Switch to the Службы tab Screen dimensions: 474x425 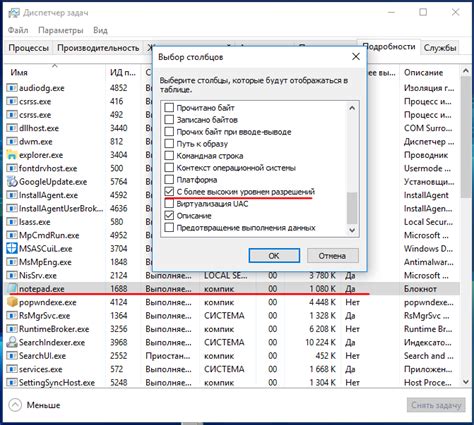(440, 48)
